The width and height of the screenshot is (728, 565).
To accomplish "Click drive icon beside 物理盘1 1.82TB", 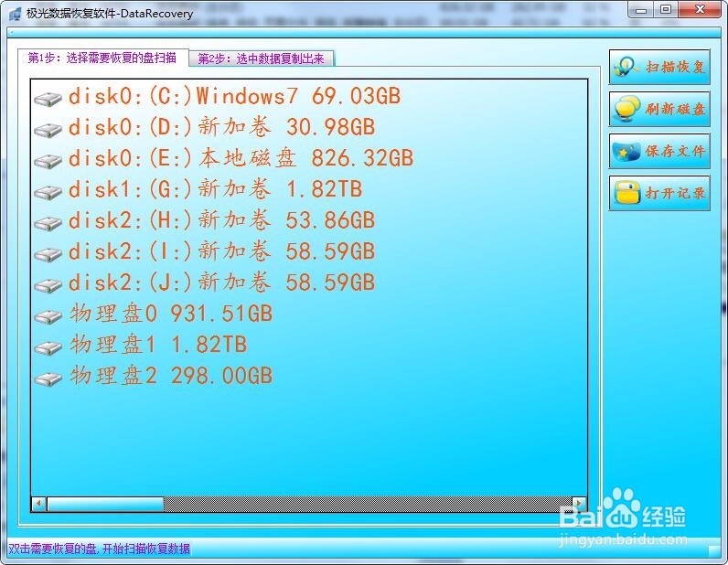I will [48, 347].
